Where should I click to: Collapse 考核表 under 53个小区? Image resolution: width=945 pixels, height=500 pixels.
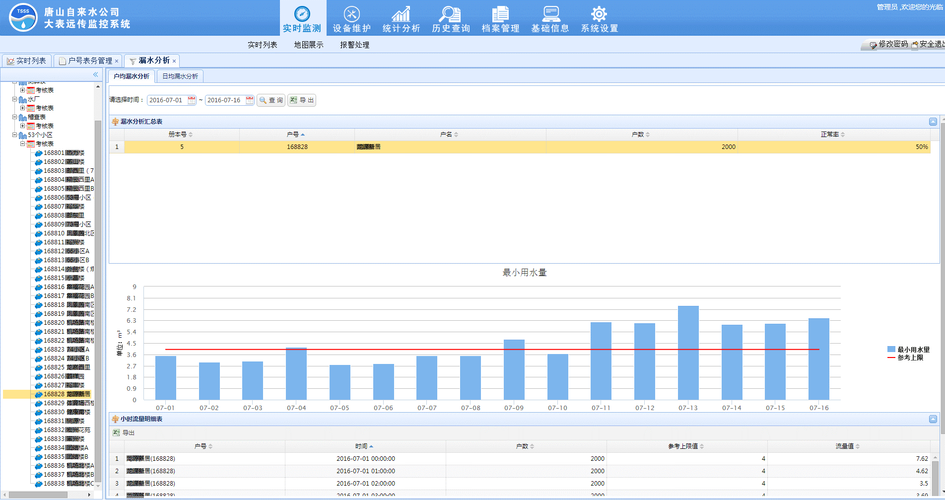point(22,144)
